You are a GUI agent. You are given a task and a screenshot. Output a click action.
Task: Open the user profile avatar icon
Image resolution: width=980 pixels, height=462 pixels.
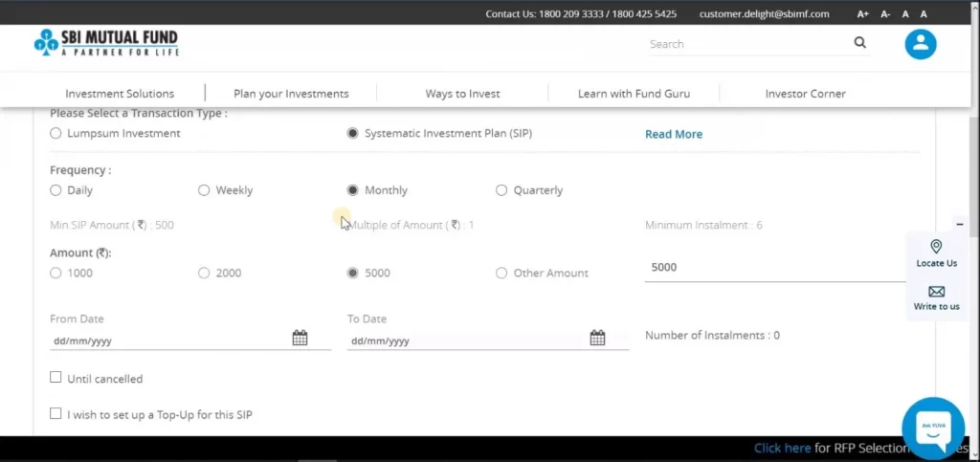[920, 44]
